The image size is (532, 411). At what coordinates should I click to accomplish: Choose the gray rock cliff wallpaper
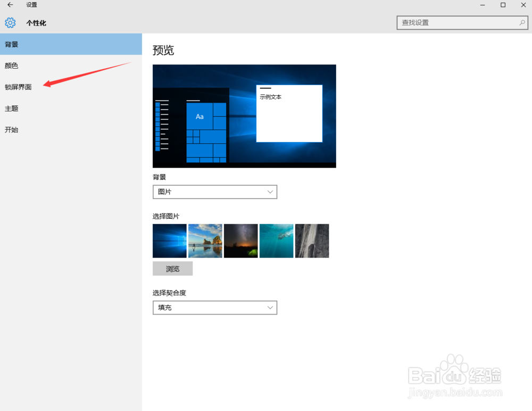[312, 241]
